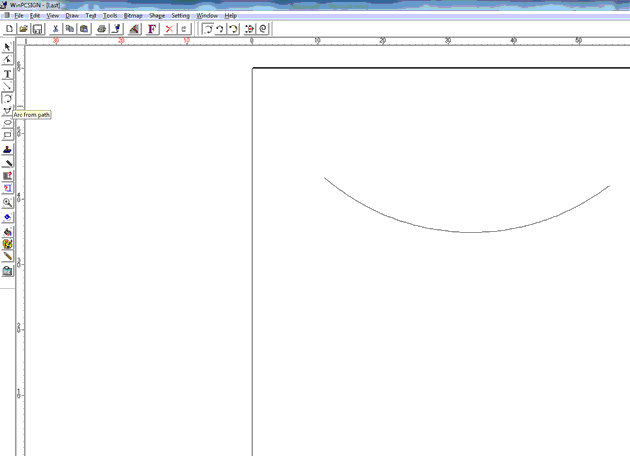Select the arrow pointer tool
This screenshot has width=630, height=456.
[x=7, y=47]
